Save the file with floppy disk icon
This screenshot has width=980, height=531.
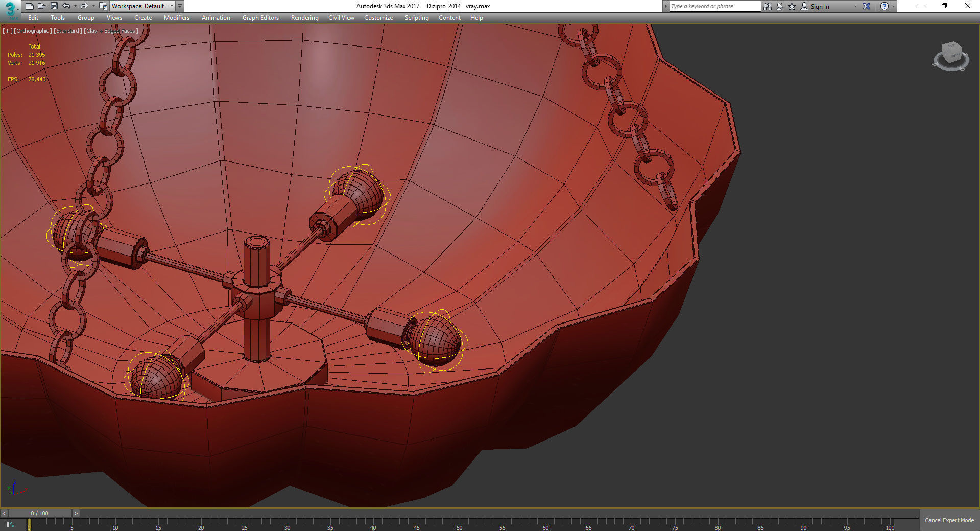[x=54, y=6]
